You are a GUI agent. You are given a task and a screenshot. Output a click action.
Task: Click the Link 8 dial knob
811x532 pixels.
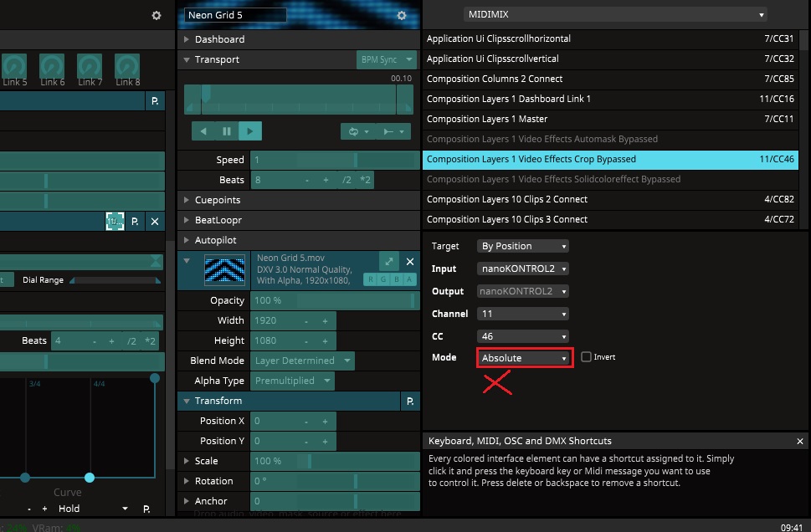127,66
